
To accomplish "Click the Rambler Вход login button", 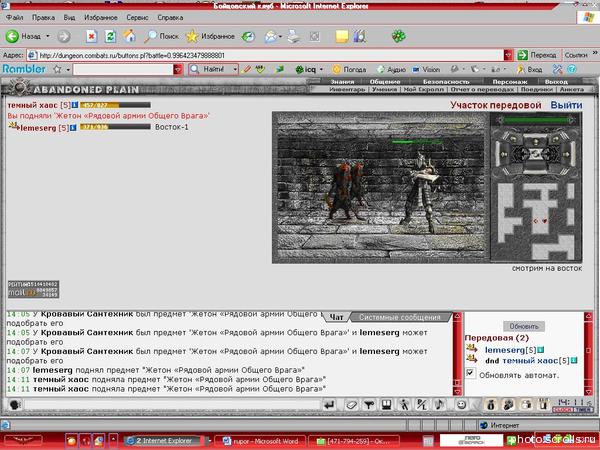I will (529, 69).
